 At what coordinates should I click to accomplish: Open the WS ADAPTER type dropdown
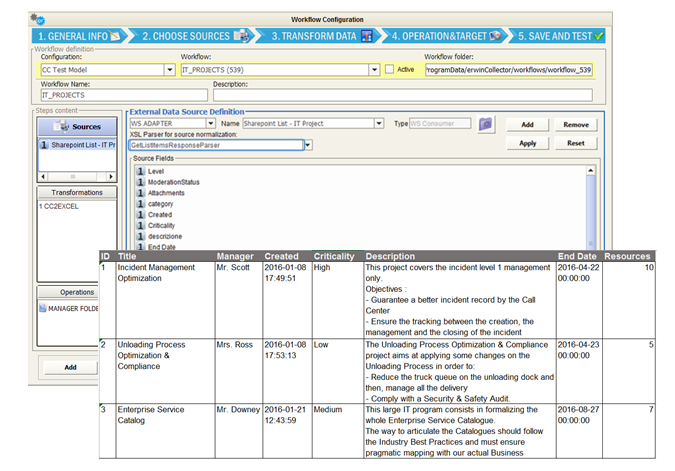pyautogui.click(x=210, y=124)
